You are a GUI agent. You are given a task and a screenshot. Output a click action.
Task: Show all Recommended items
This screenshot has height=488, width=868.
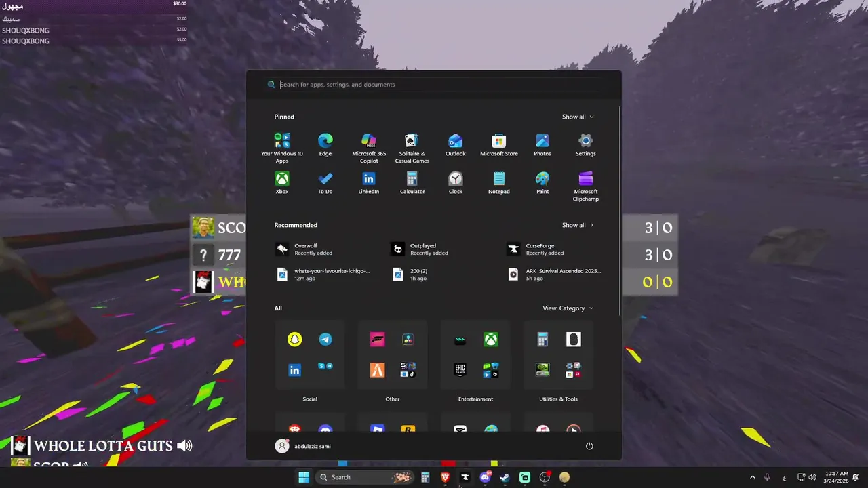pos(578,225)
